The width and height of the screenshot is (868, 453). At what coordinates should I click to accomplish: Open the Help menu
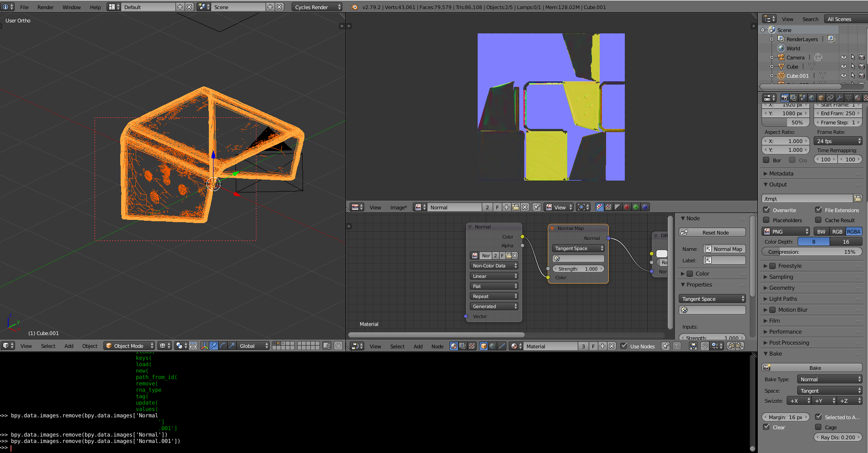click(x=95, y=7)
